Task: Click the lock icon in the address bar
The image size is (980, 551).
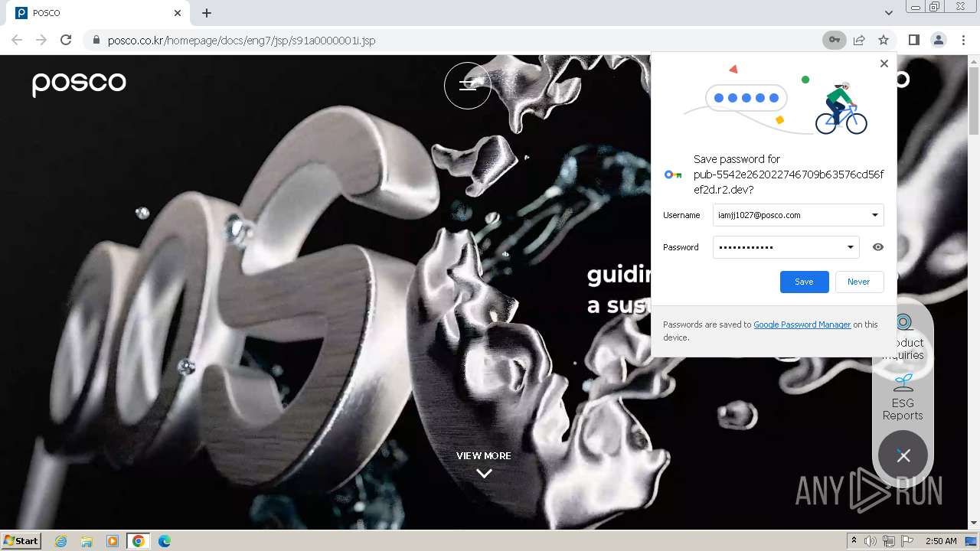Action: 96,41
